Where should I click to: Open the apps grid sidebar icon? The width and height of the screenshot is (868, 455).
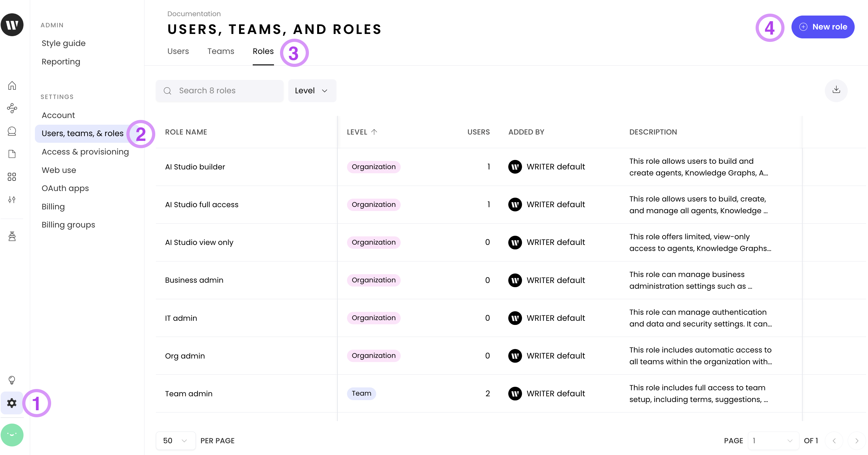12,177
